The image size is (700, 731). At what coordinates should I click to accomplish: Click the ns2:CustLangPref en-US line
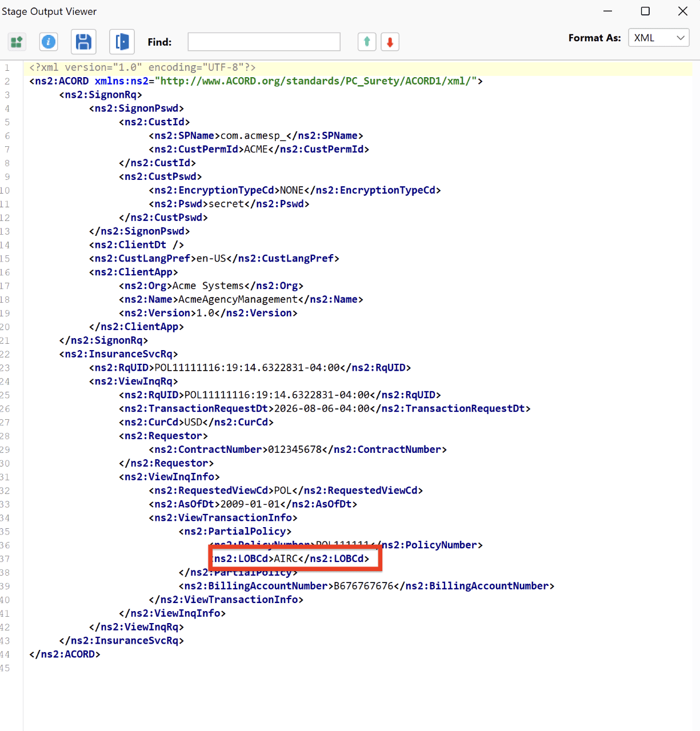pyautogui.click(x=214, y=259)
